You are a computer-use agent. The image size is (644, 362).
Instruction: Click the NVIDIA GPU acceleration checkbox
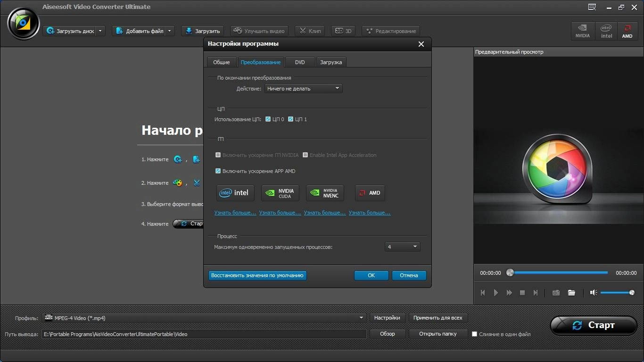point(218,155)
